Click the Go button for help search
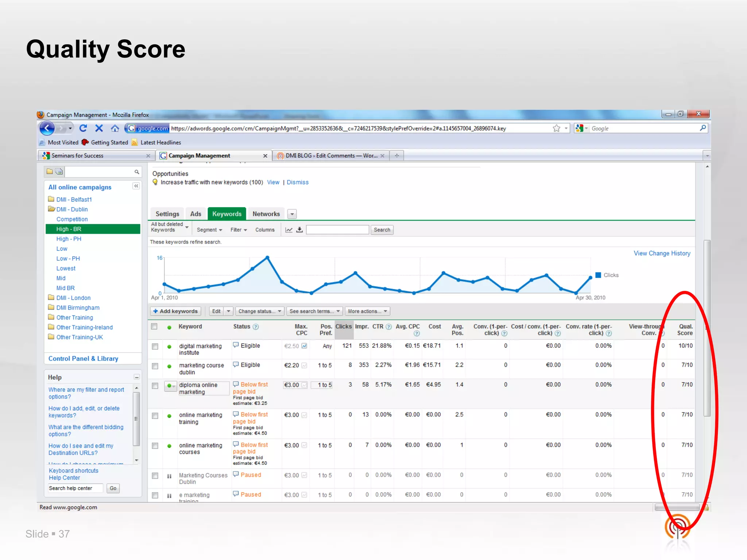747x560 pixels. coord(113,489)
